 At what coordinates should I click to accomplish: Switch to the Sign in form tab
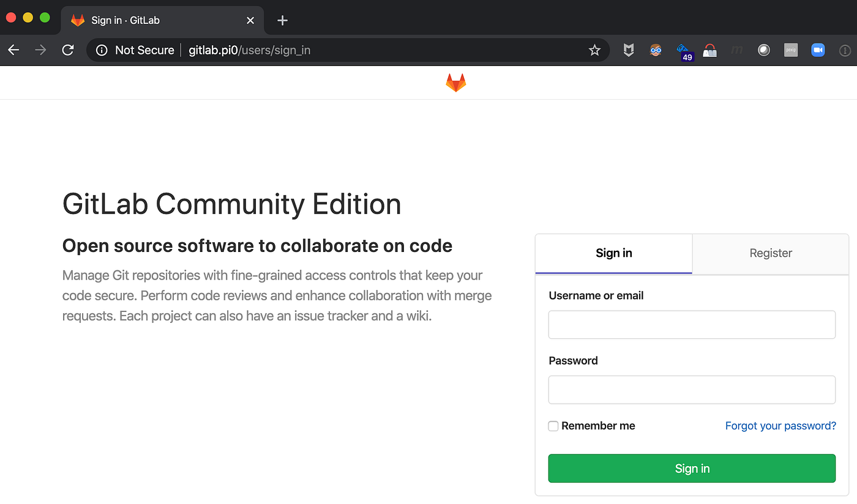614,253
